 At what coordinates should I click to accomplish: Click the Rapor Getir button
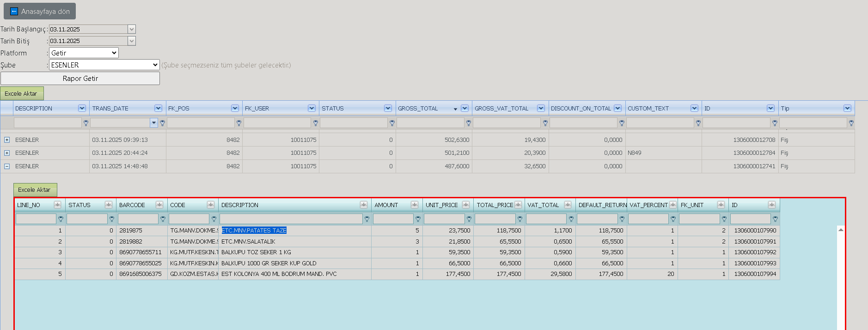pos(80,78)
